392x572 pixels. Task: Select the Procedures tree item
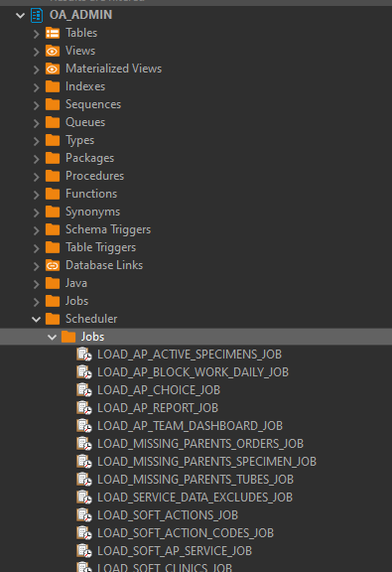(95, 176)
